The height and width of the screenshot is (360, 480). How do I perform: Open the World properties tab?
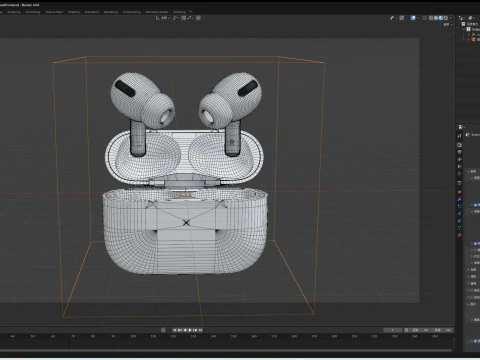click(459, 174)
